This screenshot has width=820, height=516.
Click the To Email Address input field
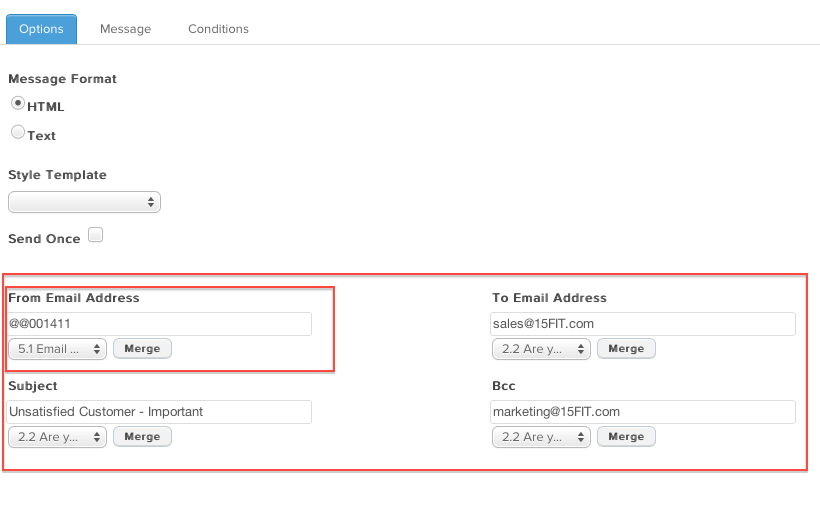click(x=643, y=324)
